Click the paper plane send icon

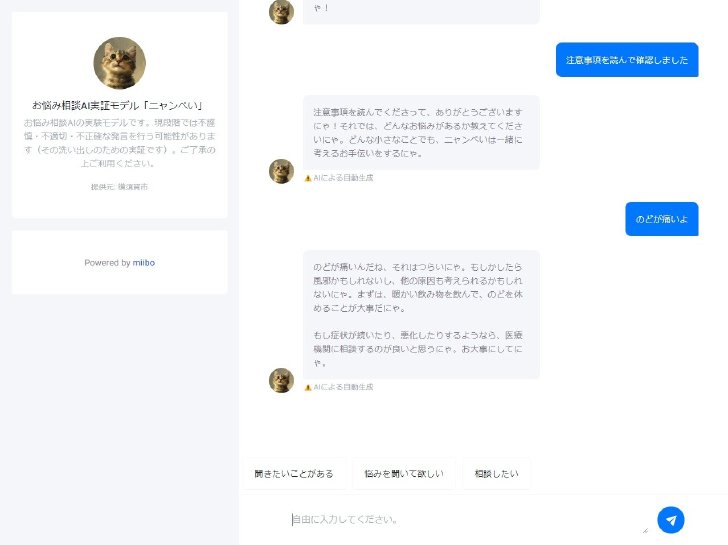tap(670, 520)
